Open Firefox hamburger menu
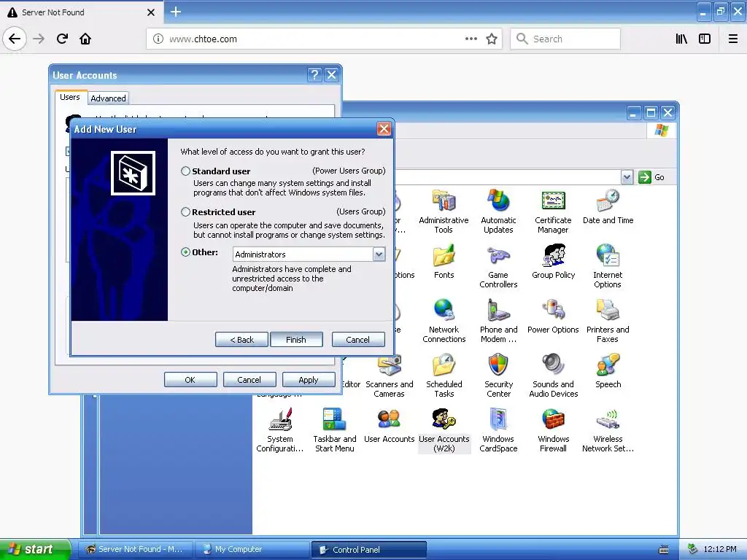 pos(732,39)
